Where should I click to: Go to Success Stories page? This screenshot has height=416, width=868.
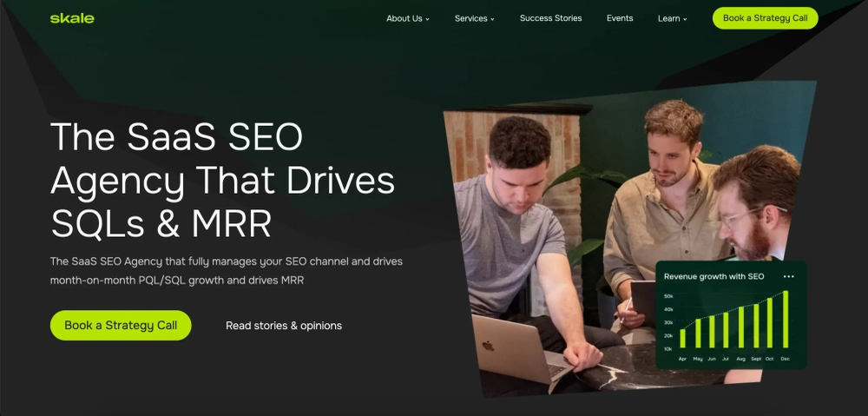tap(550, 18)
